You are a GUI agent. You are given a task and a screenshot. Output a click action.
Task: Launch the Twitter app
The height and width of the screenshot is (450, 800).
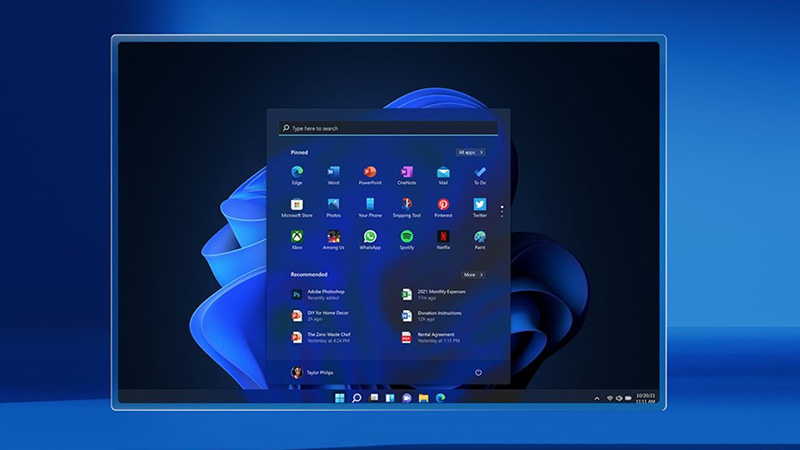tap(480, 208)
